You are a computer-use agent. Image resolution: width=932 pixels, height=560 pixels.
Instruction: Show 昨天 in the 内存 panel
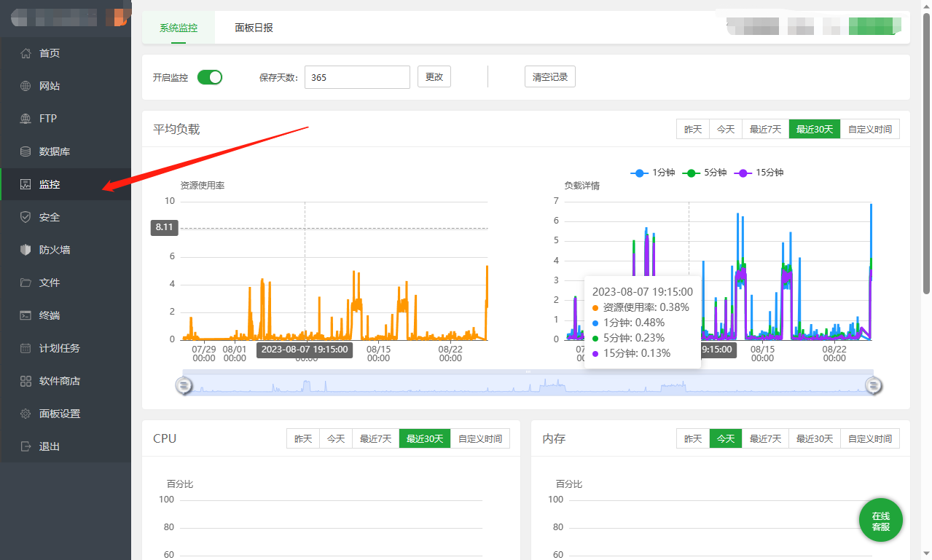pos(693,438)
